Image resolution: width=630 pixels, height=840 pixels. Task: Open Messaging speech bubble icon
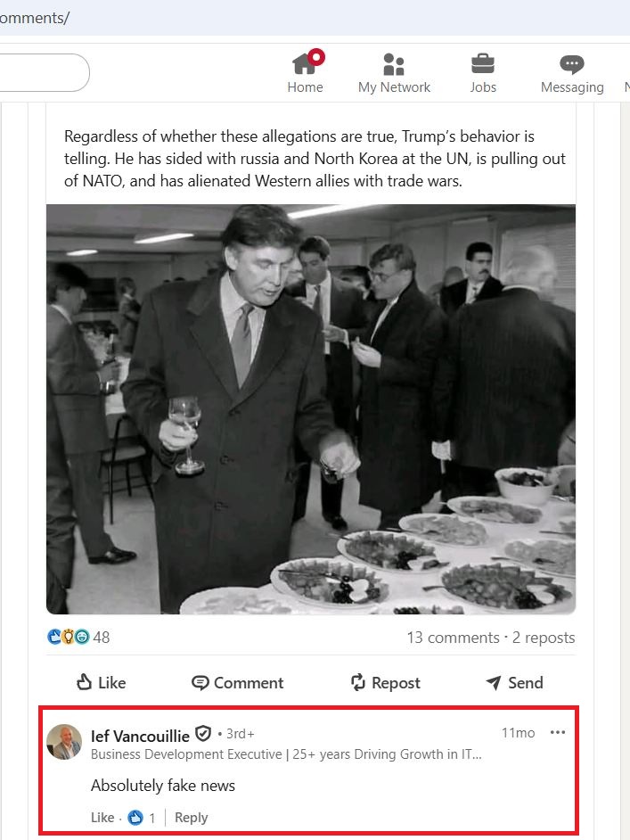click(x=572, y=64)
